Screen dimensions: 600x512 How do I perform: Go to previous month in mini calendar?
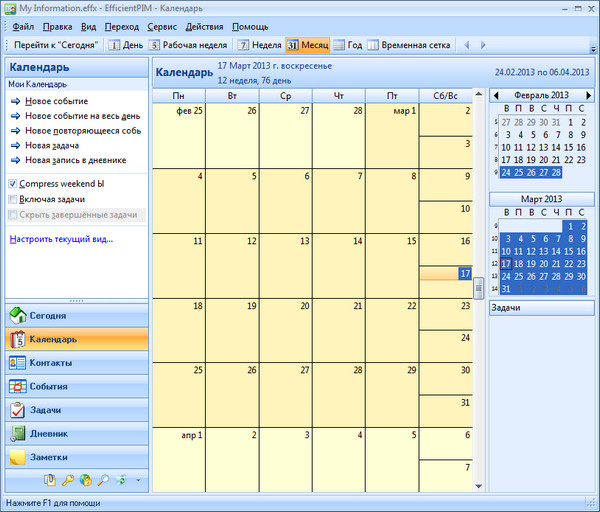tap(494, 95)
